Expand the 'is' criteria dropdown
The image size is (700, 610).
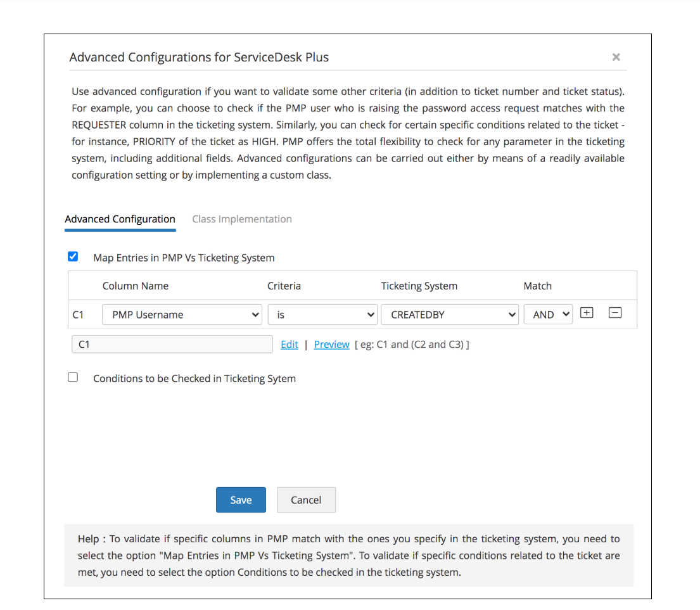pyautogui.click(x=322, y=315)
